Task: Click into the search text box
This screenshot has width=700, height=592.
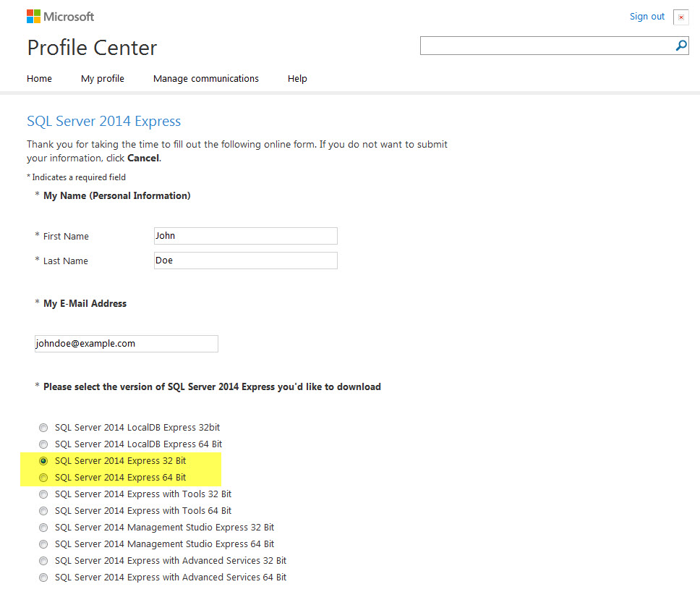Action: [x=546, y=46]
